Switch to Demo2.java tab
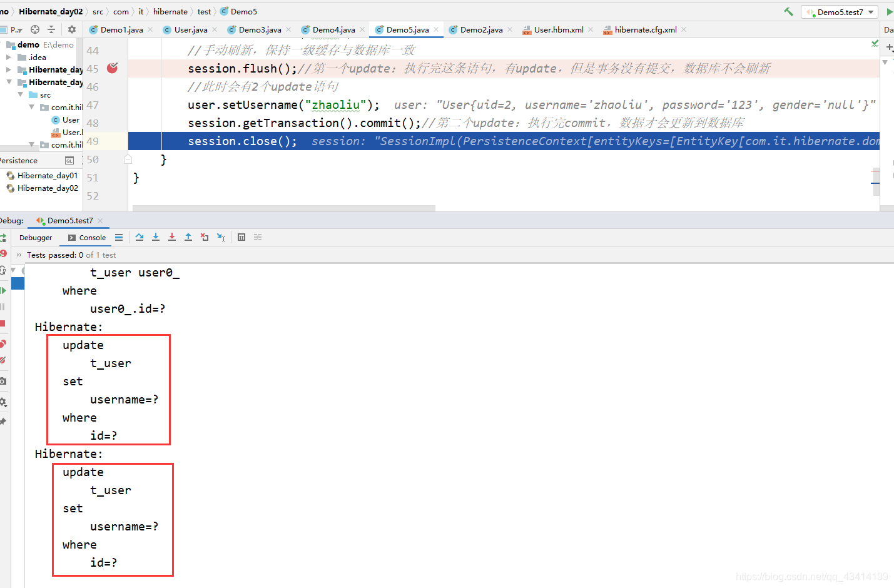This screenshot has height=588, width=894. click(481, 29)
